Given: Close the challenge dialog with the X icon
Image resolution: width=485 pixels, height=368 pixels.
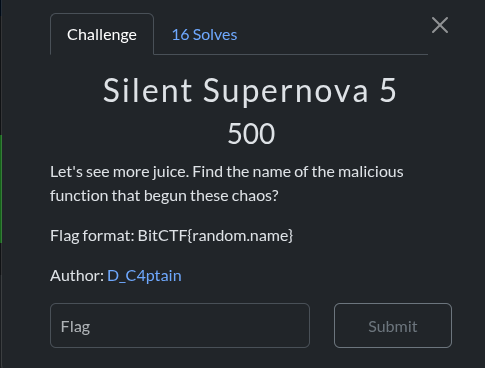Looking at the screenshot, I should coord(440,25).
